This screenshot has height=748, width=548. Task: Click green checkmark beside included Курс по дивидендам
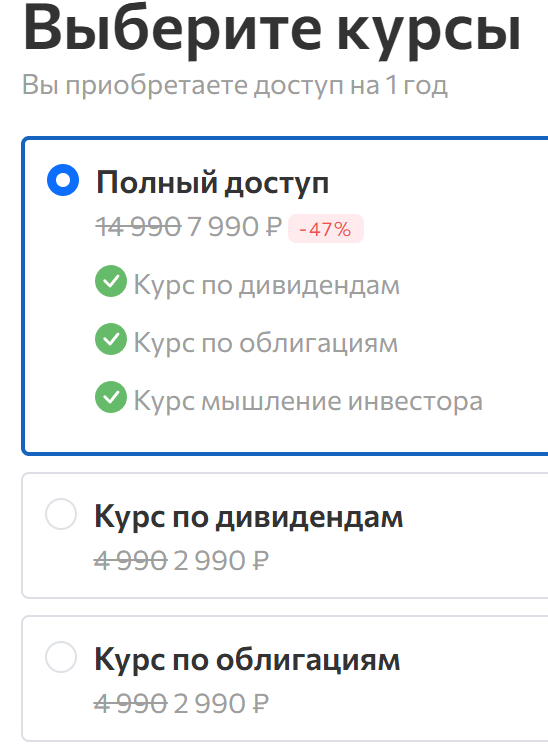click(x=111, y=281)
